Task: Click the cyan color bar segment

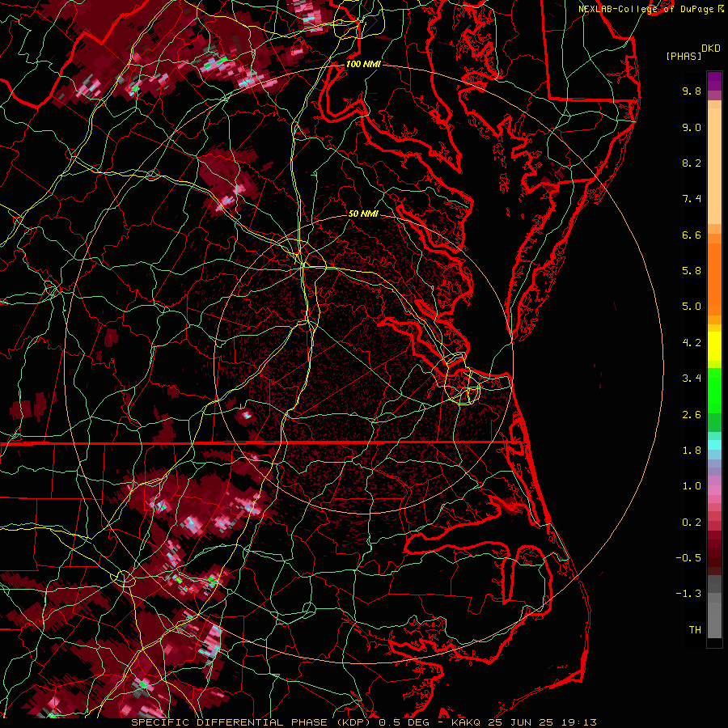Action: pos(714,445)
